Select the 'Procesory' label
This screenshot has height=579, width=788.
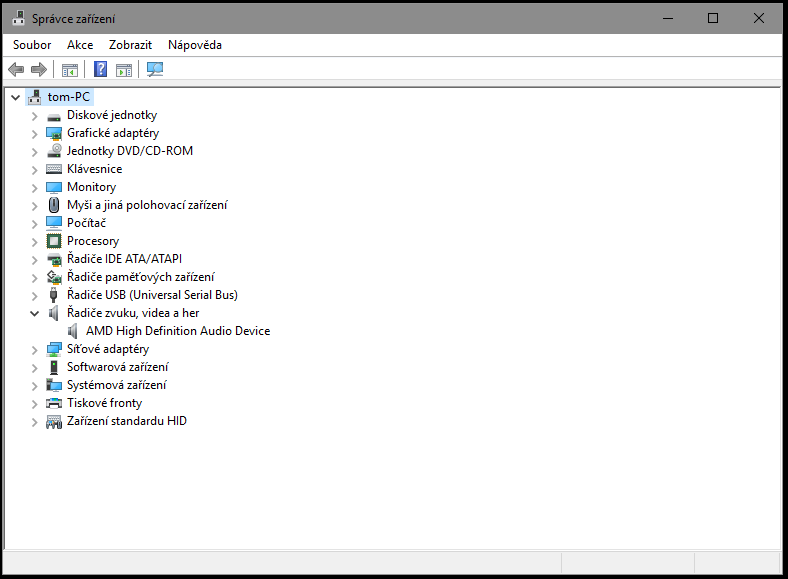point(93,241)
